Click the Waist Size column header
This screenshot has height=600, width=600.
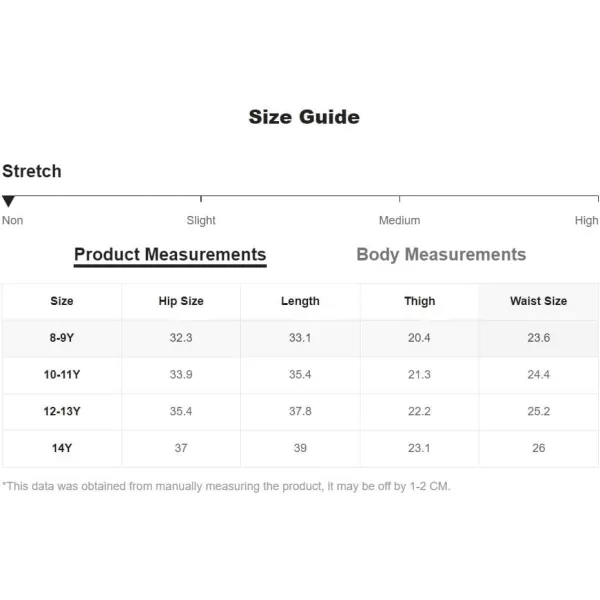(538, 302)
